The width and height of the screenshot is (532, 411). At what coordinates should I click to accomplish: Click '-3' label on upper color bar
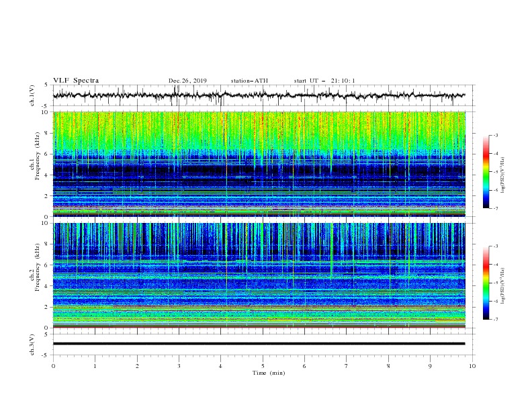(x=496, y=135)
